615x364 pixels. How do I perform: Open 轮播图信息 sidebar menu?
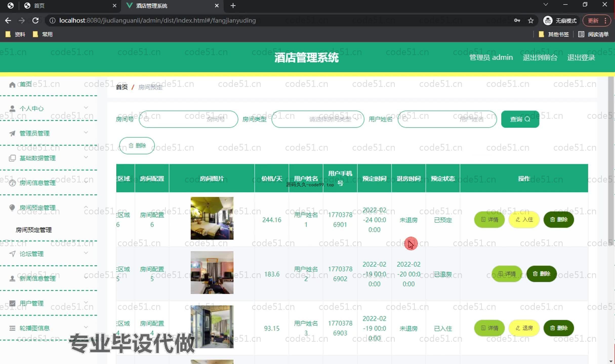[49, 328]
